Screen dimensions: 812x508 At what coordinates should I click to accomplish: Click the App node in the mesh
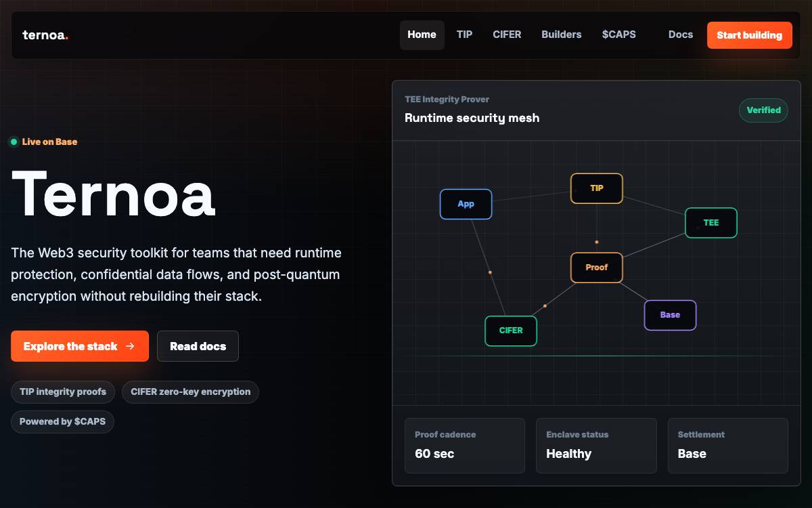466,204
